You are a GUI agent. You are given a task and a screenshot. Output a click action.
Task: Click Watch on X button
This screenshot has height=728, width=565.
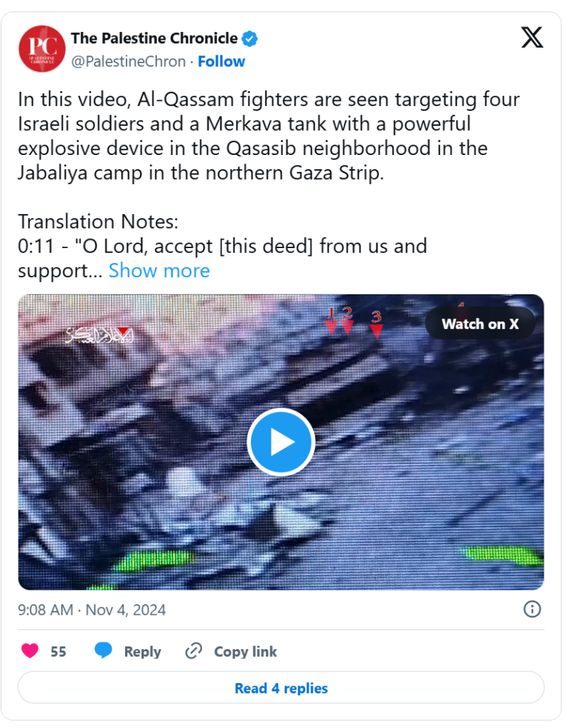[480, 323]
